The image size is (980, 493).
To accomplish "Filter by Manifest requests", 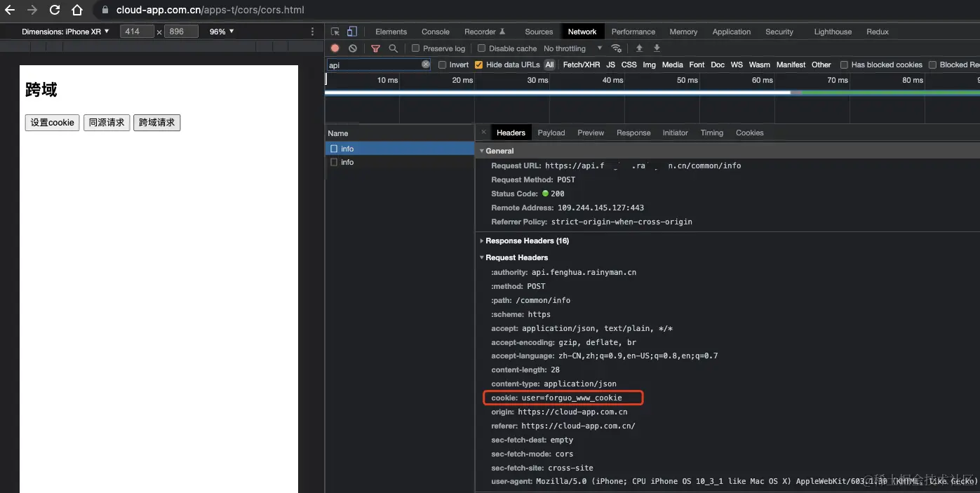I will [x=791, y=65].
